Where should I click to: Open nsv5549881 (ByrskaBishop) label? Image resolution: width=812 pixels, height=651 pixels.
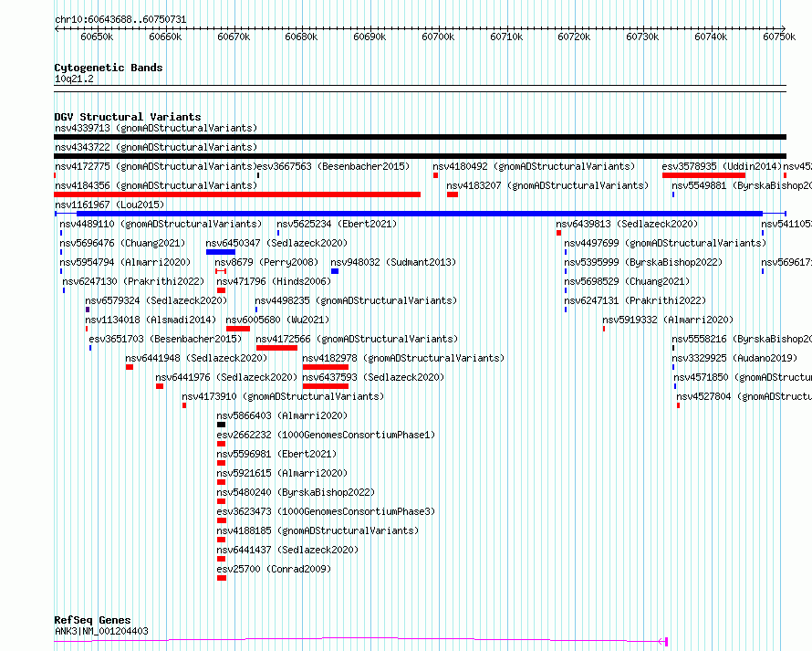tap(742, 185)
